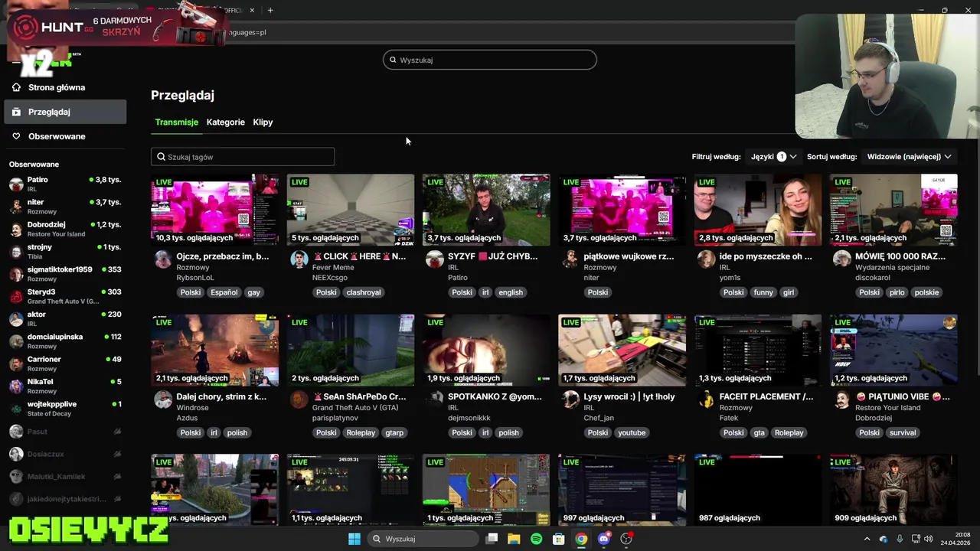Screen dimensions: 980x551
Task: Click discokarol streamer avatar on card
Action: 842,259
